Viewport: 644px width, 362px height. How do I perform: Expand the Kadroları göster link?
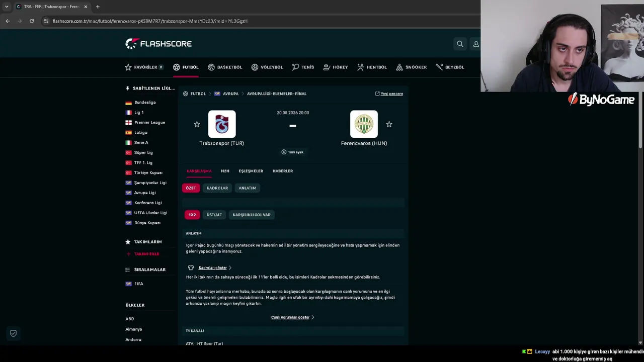(x=212, y=268)
